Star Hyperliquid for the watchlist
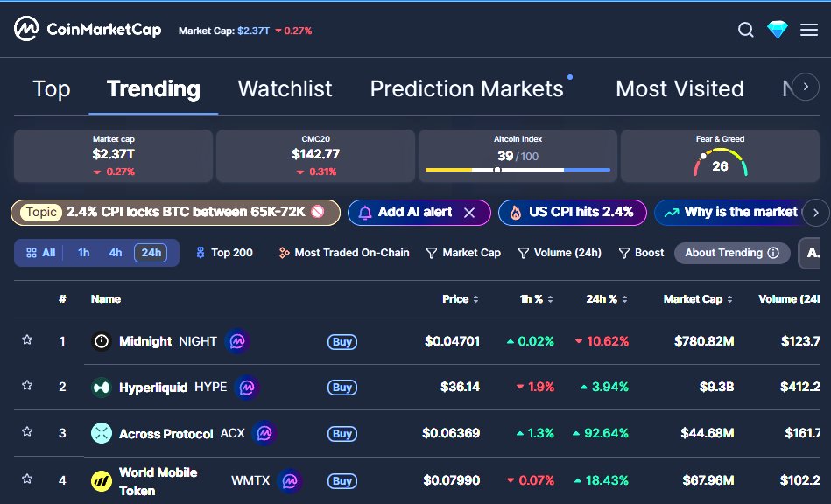 (x=27, y=385)
